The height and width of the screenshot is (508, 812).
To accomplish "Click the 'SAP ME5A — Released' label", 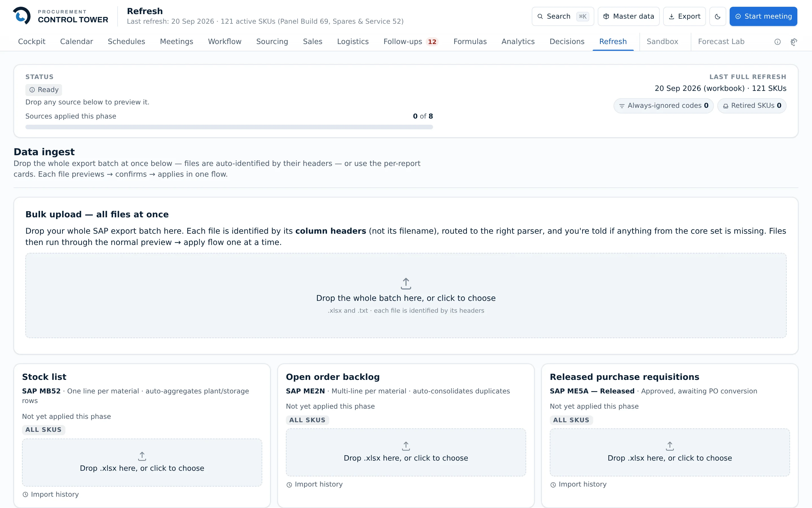I will pyautogui.click(x=592, y=391).
